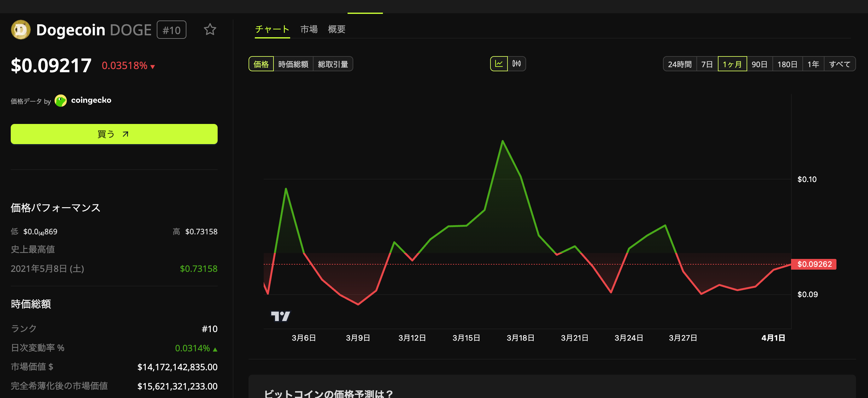The image size is (868, 398).
Task: Switch to candlestick chart icon
Action: [x=516, y=64]
